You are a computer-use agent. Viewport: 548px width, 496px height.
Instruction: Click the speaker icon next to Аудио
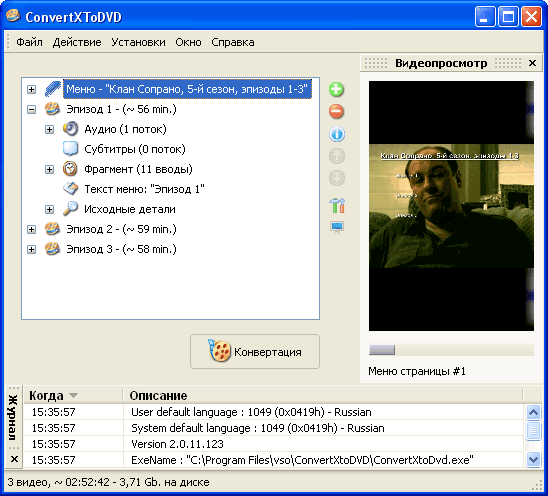click(70, 129)
